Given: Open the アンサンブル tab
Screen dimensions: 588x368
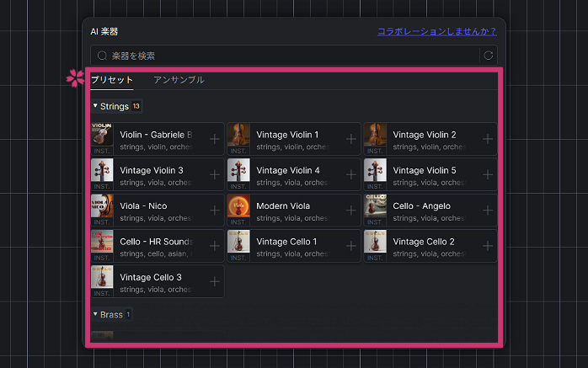Looking at the screenshot, I should [179, 80].
